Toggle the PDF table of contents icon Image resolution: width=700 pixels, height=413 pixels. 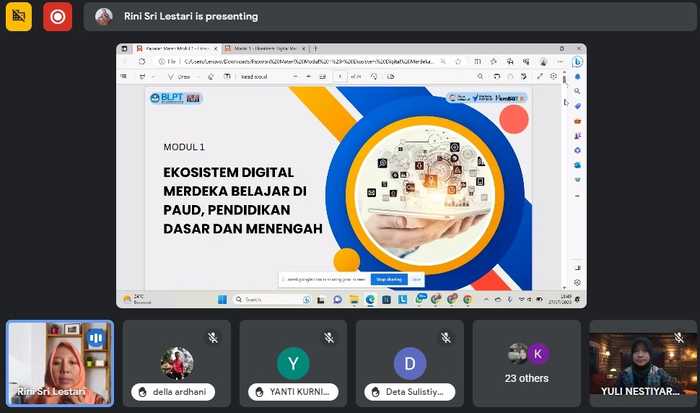tap(124, 76)
